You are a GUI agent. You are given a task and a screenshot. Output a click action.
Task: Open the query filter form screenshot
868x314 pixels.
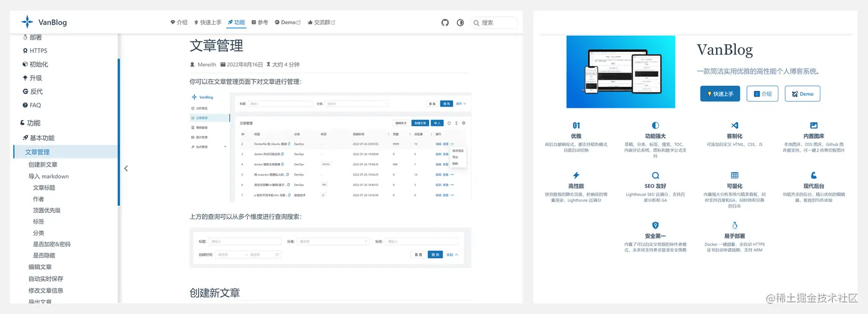330,247
